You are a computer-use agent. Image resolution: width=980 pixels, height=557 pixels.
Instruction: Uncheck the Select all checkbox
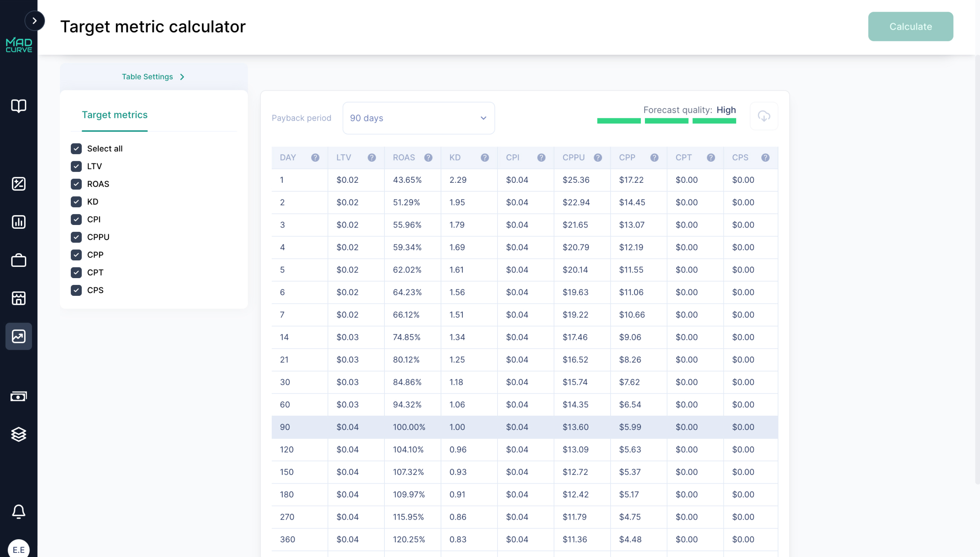click(x=77, y=148)
